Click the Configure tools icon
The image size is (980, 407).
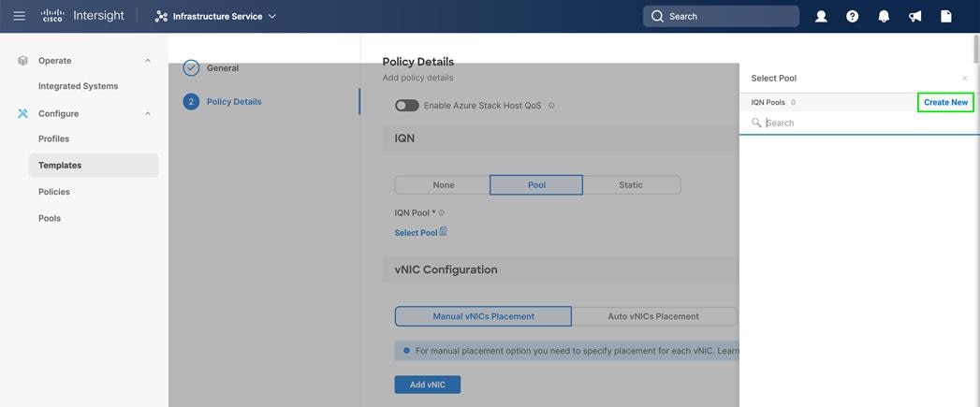[23, 113]
